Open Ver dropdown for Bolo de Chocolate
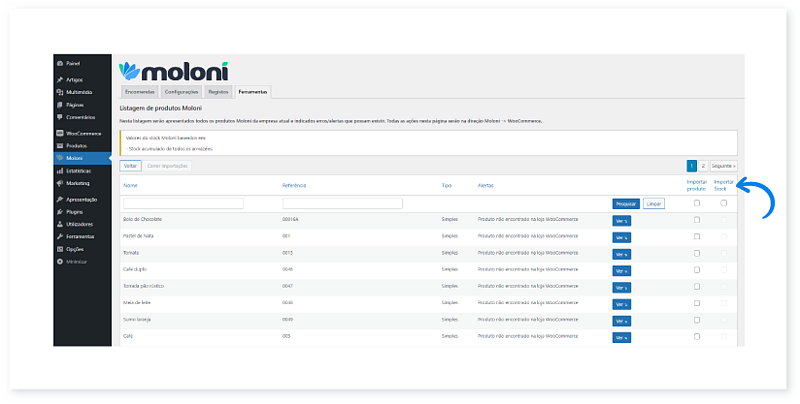 tap(621, 221)
